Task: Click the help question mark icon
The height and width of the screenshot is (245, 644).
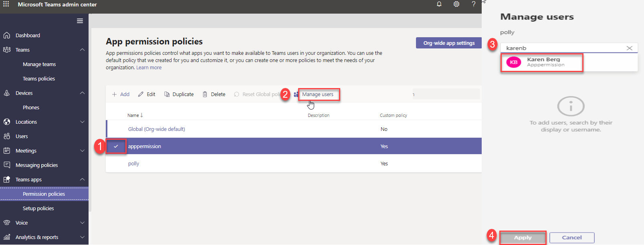Action: click(x=474, y=4)
